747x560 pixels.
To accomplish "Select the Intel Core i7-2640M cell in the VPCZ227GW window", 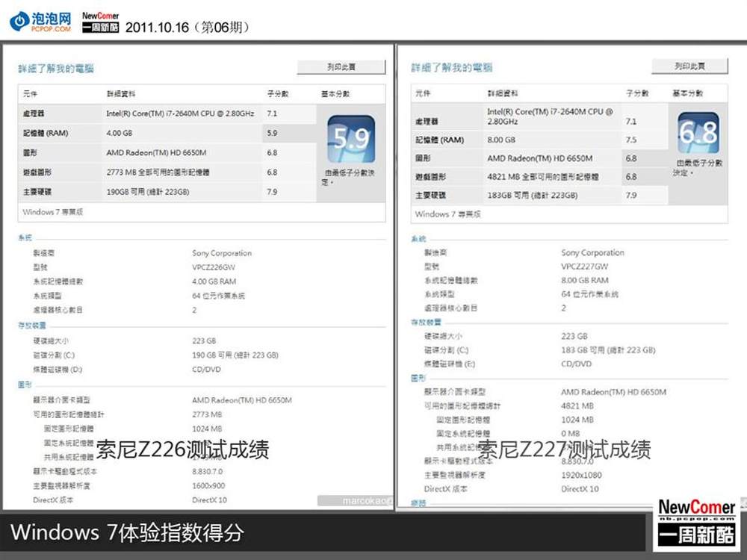I will (x=550, y=116).
